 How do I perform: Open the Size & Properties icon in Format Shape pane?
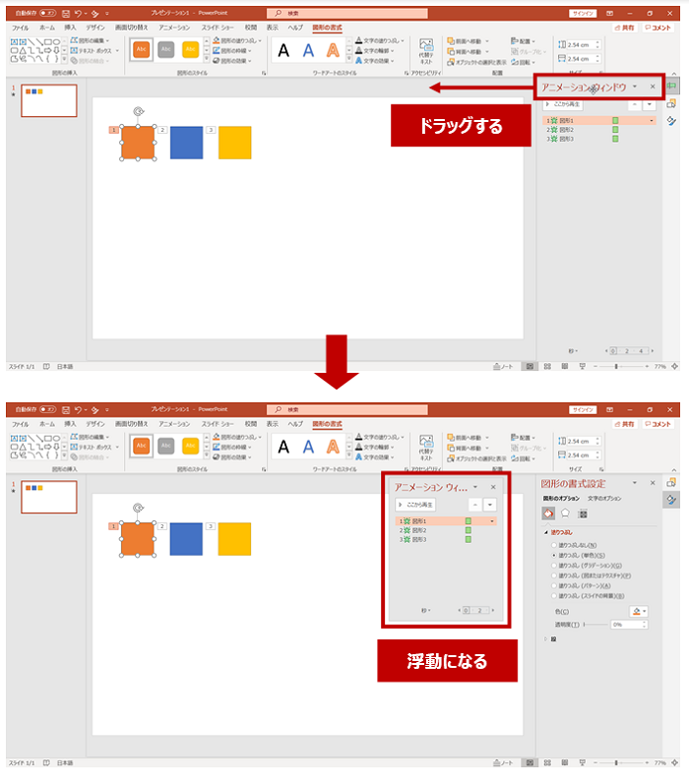583,513
